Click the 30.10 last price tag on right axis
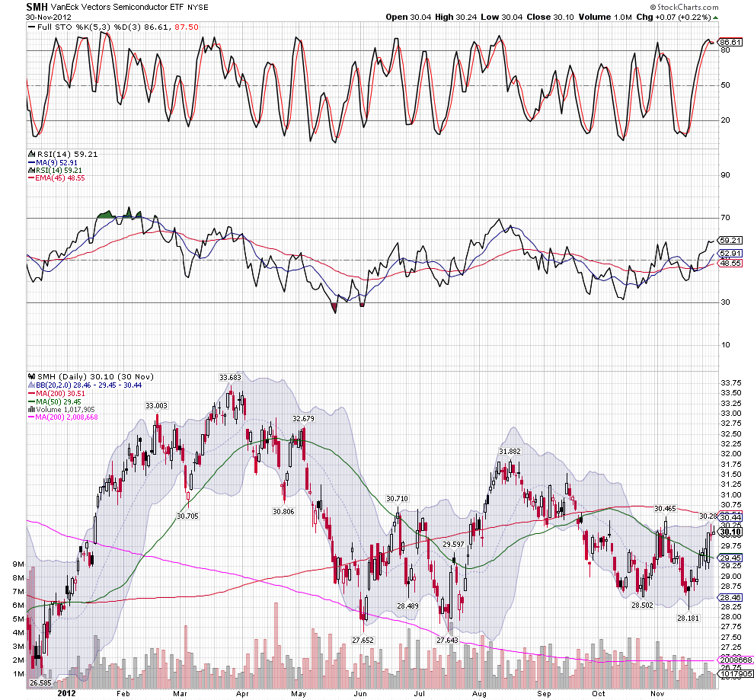Screen dimensions: 754x700 pos(730,532)
